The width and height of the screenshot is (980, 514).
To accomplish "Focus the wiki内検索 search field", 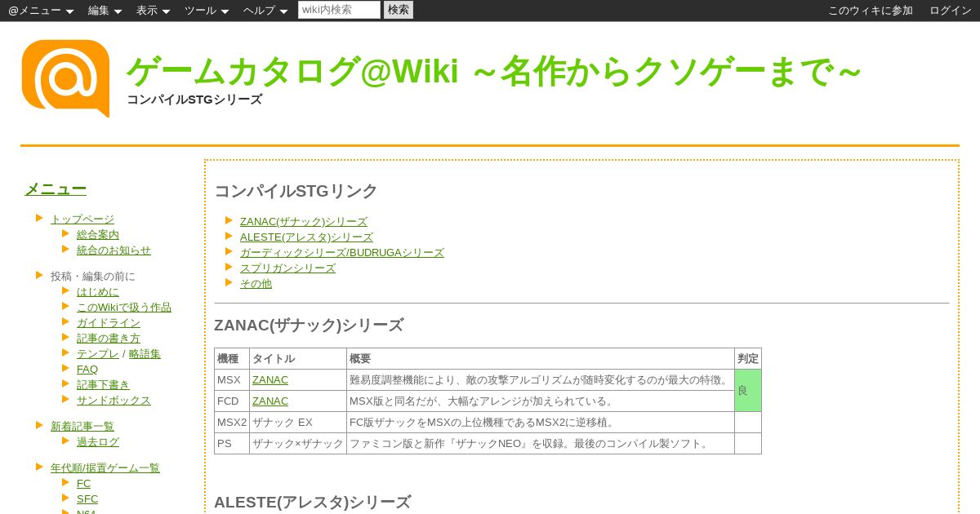I will [339, 10].
